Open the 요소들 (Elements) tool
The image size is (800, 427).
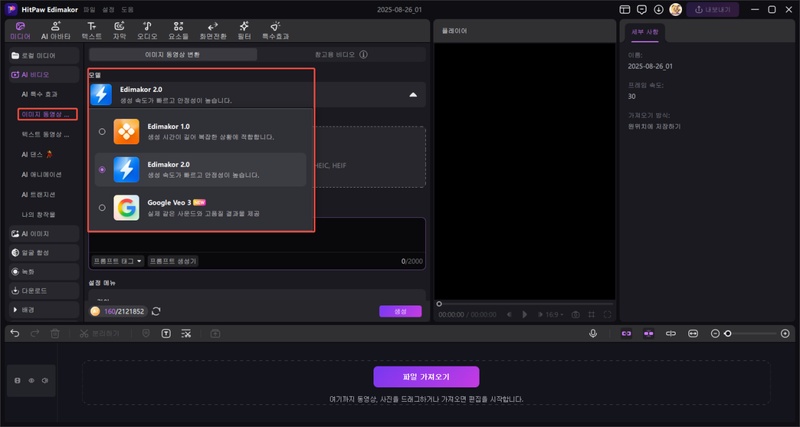tap(178, 31)
